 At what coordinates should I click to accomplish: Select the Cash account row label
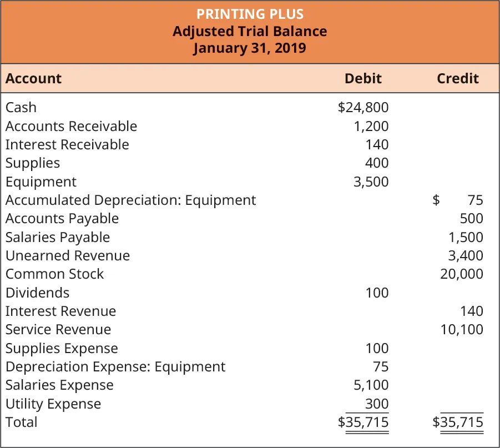(21, 107)
